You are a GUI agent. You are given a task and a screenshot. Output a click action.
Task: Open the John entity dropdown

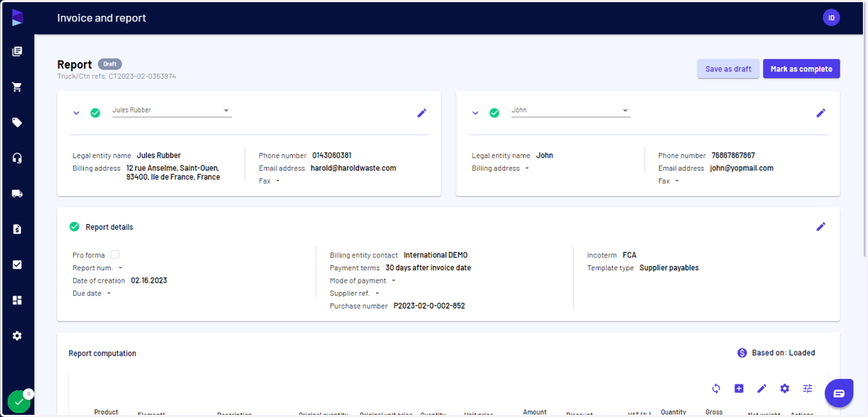pos(571,111)
